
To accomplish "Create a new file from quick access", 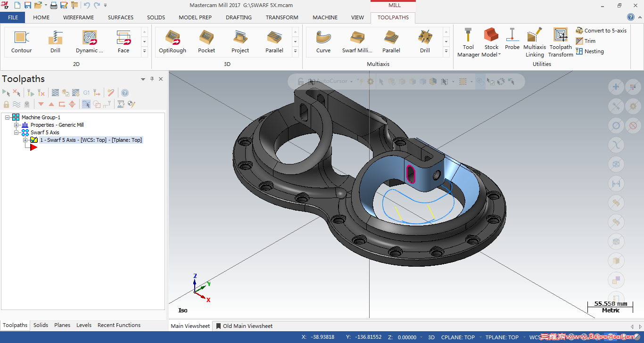I will [x=17, y=5].
